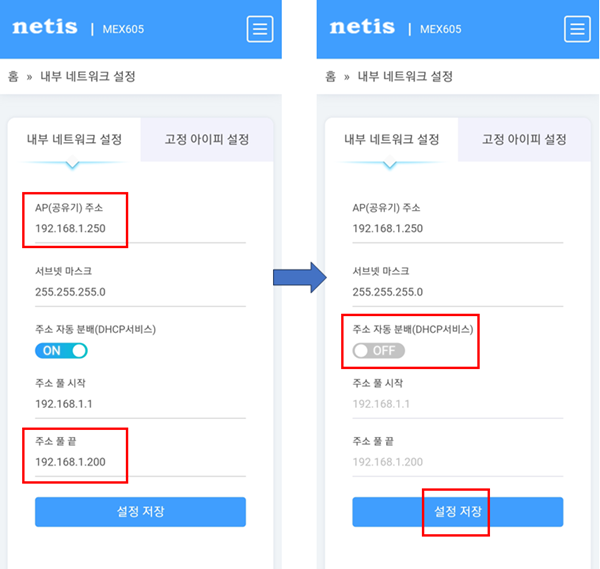This screenshot has height=569, width=600.
Task: Click 설정 저장 button in right panel
Action: [458, 512]
